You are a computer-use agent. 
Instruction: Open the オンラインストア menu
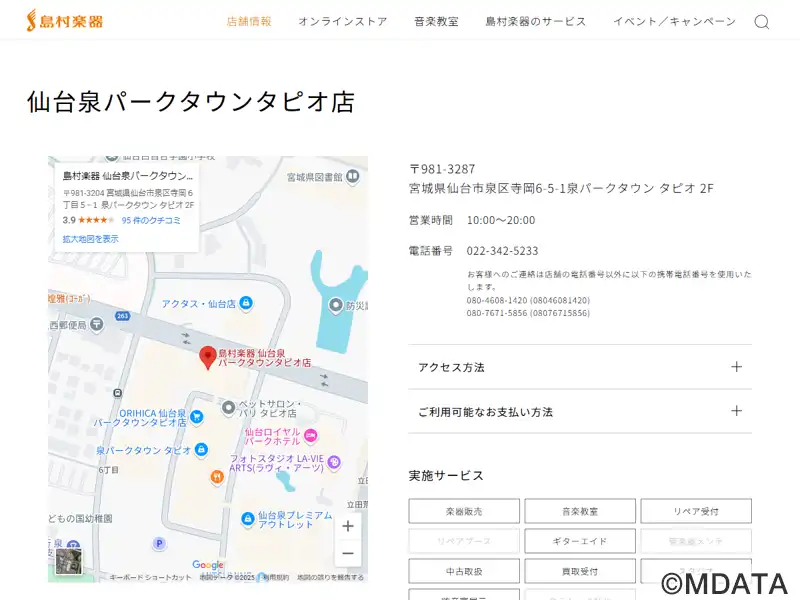pyautogui.click(x=343, y=21)
